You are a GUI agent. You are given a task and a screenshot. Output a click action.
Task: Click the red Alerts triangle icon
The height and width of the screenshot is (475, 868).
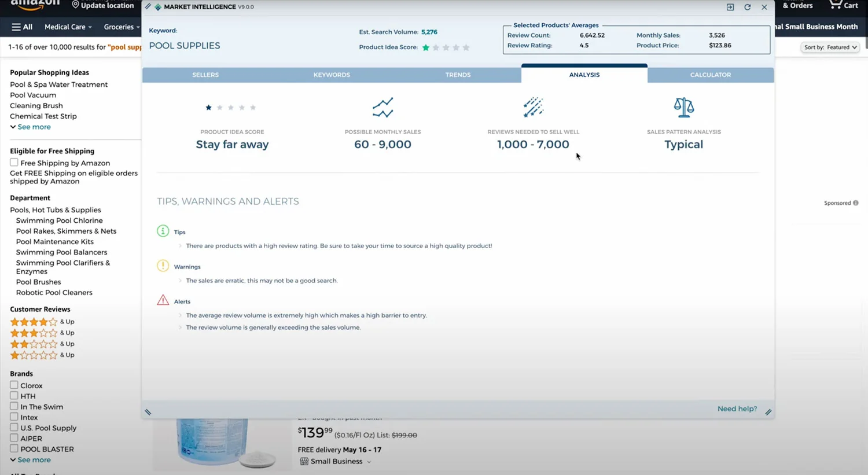pos(163,300)
